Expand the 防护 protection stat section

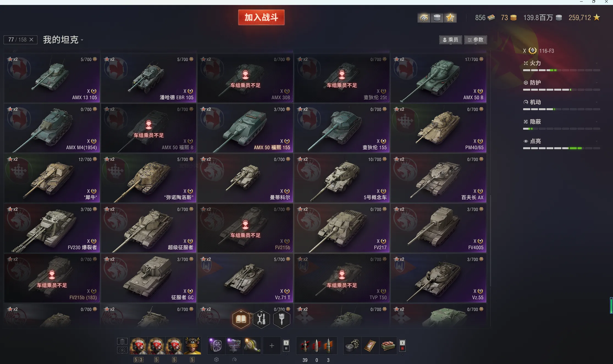coord(561,83)
